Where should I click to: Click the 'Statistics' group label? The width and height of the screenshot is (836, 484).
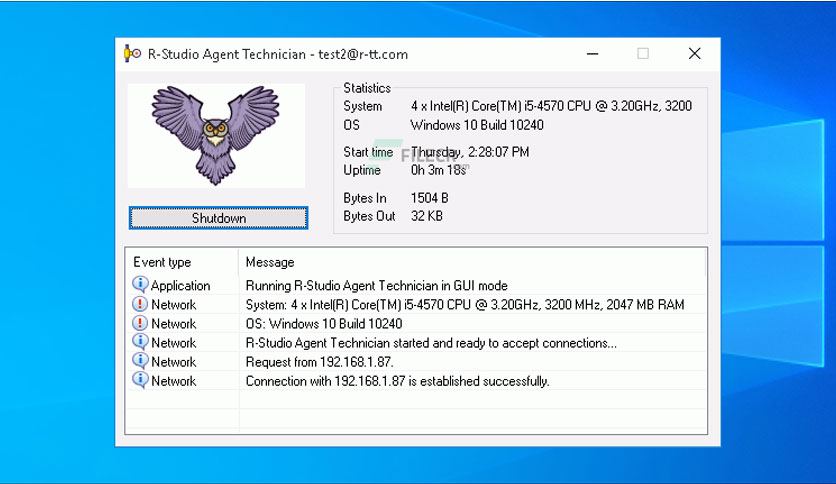tap(367, 88)
